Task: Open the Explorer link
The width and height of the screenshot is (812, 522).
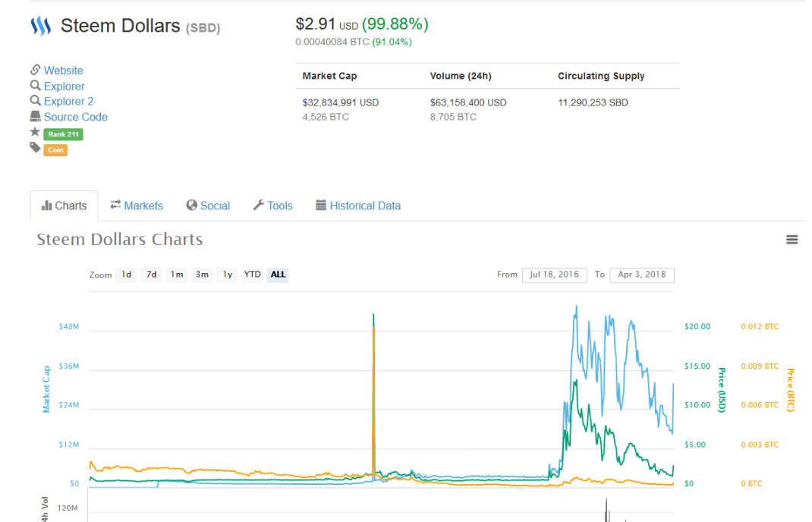Action: [65, 86]
